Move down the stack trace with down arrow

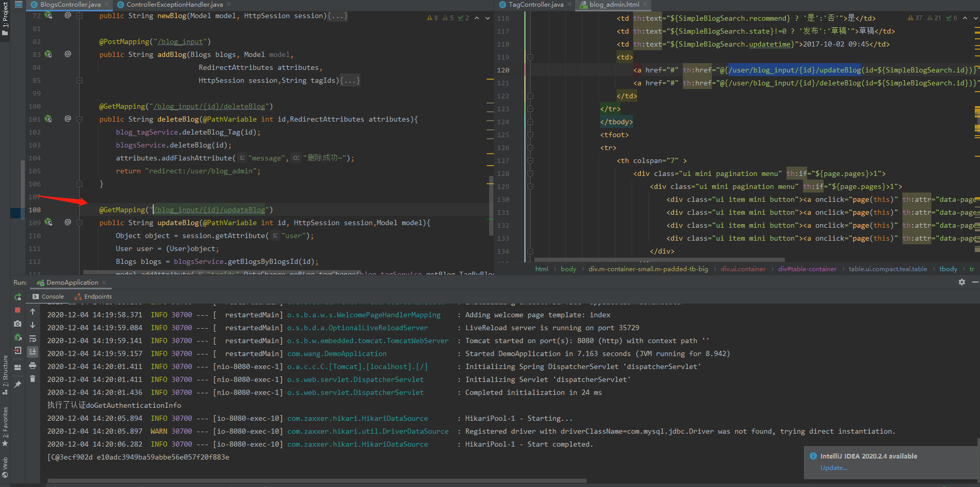click(33, 325)
